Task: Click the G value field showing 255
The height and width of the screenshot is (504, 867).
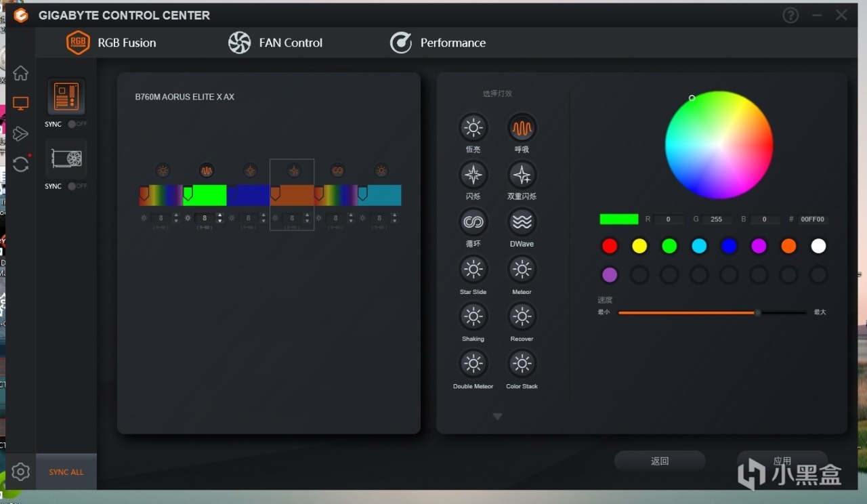Action: point(717,219)
